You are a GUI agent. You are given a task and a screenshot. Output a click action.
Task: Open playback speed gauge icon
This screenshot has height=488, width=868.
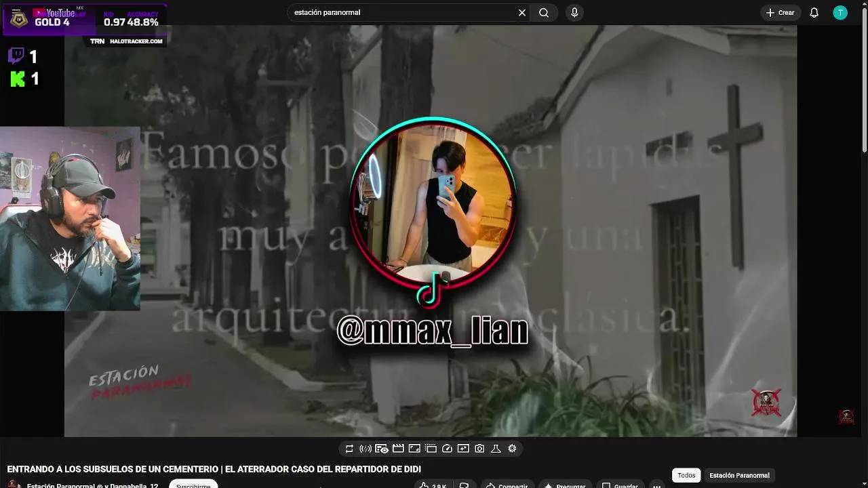tap(447, 449)
